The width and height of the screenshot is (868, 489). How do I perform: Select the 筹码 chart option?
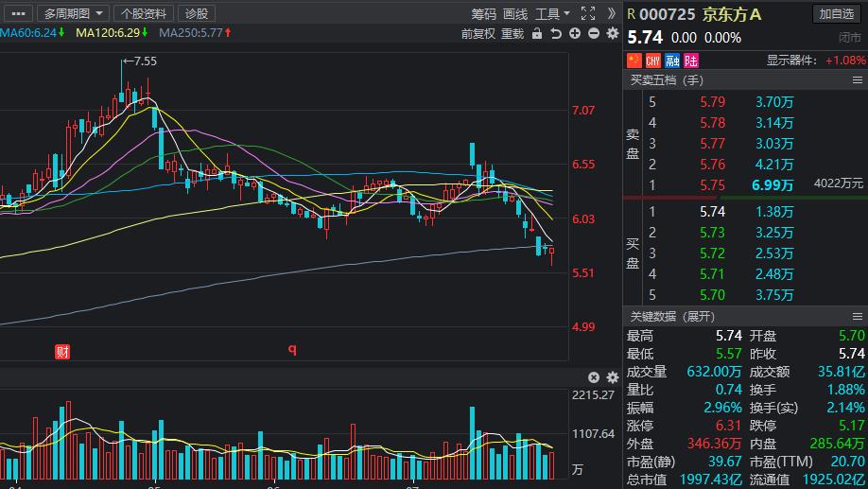484,14
